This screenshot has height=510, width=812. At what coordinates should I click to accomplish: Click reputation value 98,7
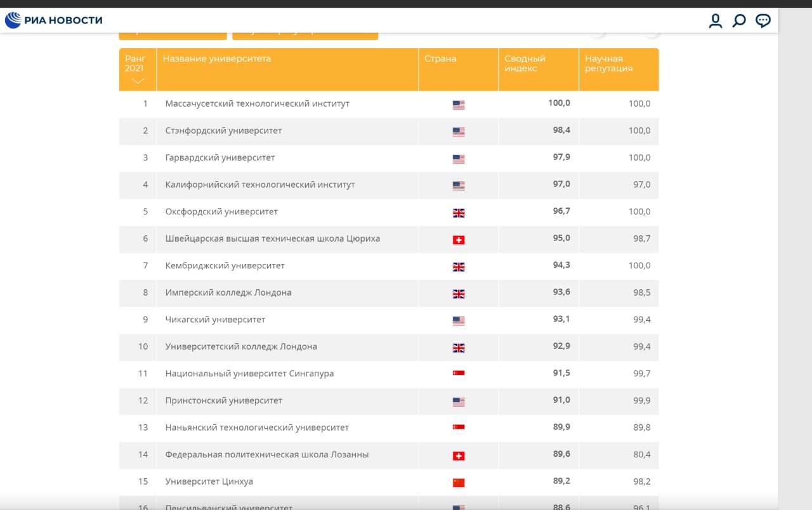(x=642, y=239)
